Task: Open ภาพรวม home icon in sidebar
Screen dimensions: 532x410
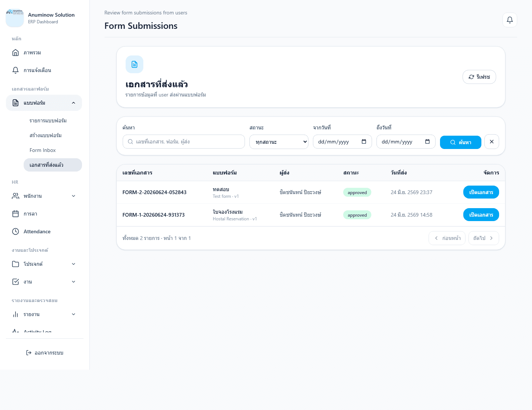Action: [16, 52]
